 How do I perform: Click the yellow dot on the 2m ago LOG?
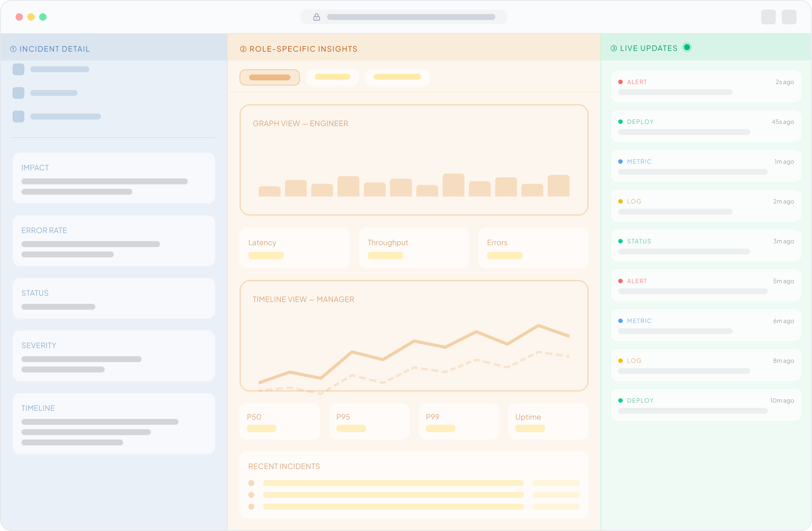point(620,201)
